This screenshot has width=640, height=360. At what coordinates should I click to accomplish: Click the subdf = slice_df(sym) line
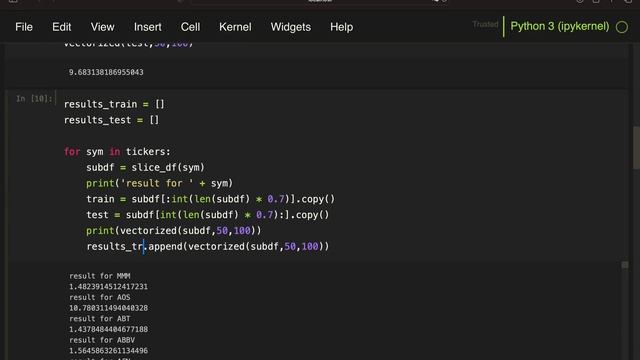(145, 167)
